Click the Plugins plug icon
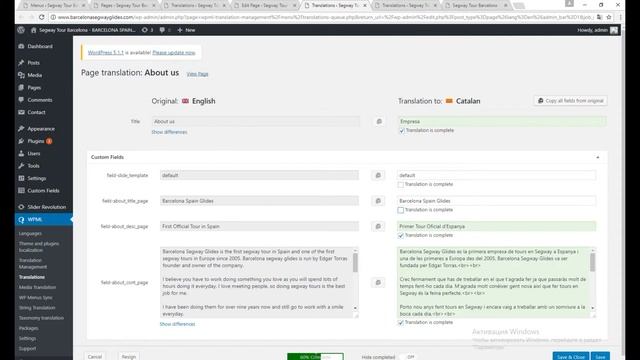This screenshot has height=360, width=640. pos(21,141)
